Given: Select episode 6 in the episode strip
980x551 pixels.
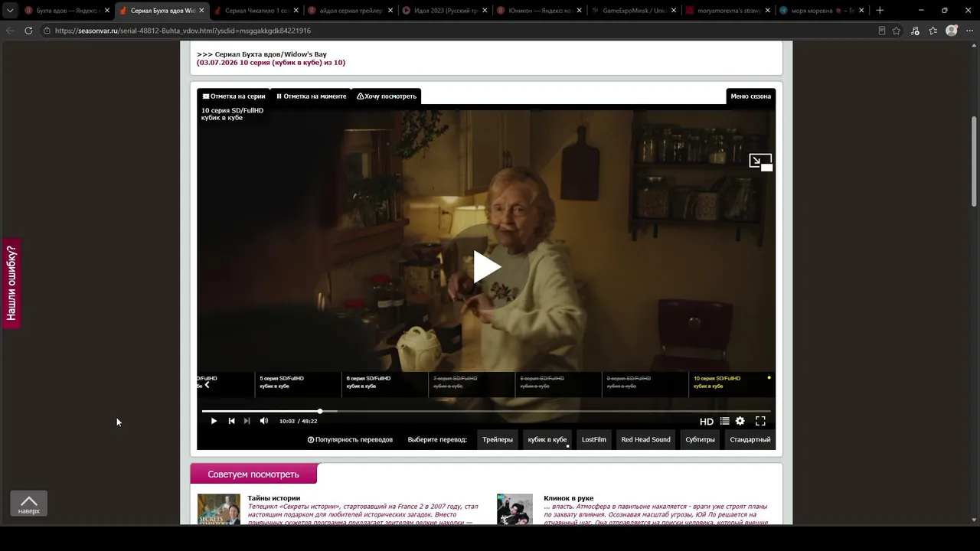Looking at the screenshot, I should click(384, 384).
